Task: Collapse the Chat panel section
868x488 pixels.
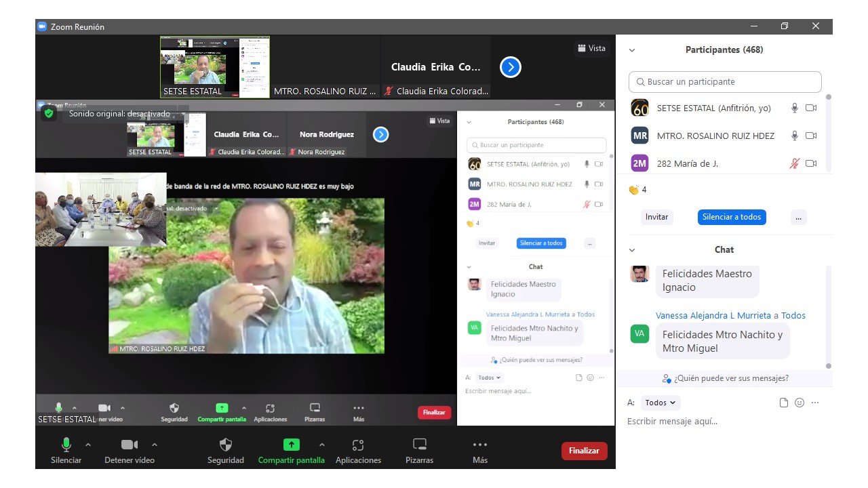Action: coord(632,250)
